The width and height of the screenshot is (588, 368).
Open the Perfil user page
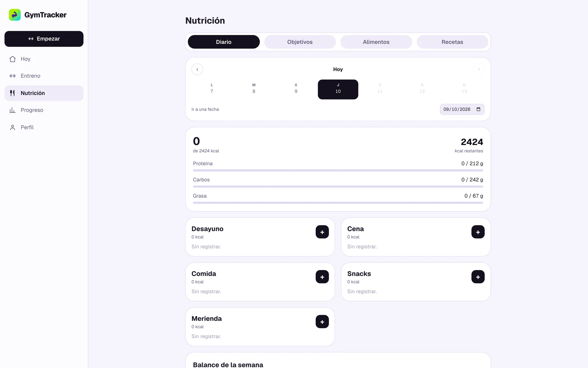pyautogui.click(x=44, y=127)
